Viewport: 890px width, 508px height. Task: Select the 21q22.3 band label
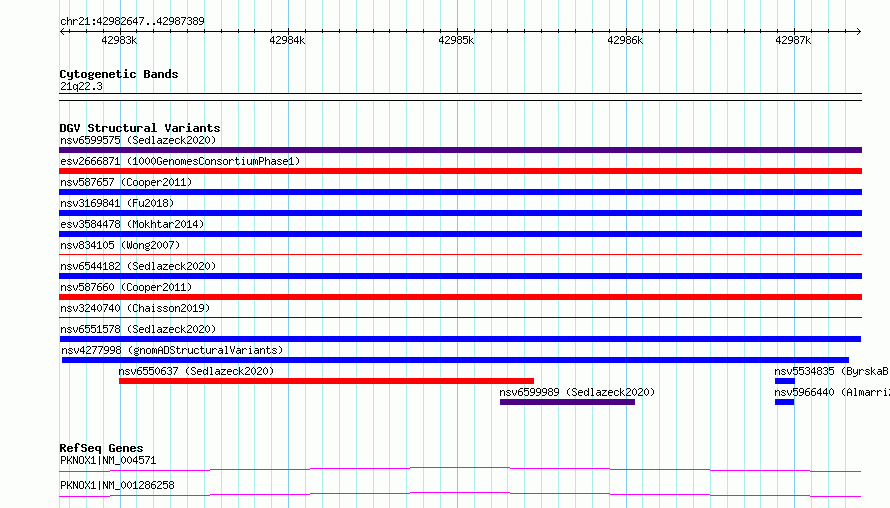[x=81, y=86]
